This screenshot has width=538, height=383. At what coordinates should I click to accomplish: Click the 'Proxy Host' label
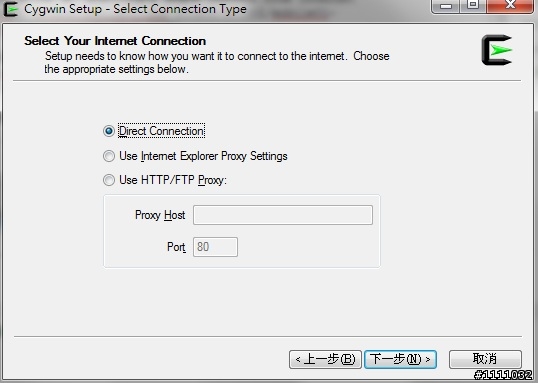click(160, 215)
